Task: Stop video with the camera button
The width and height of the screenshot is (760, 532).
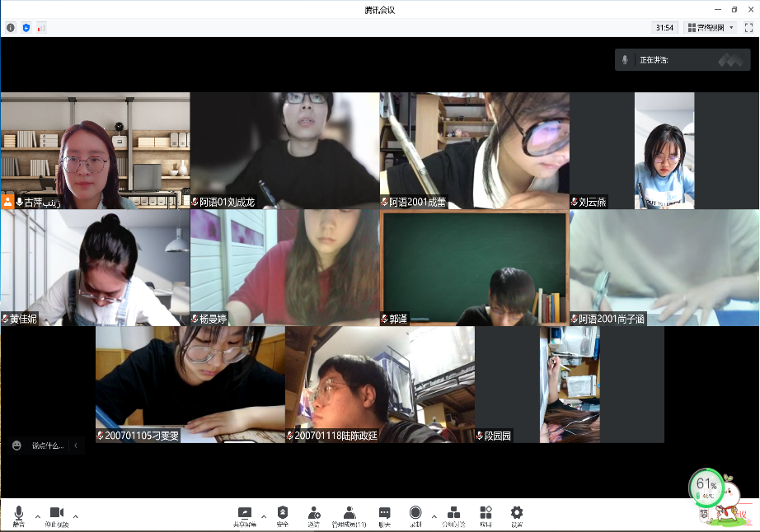Action: coord(57,514)
